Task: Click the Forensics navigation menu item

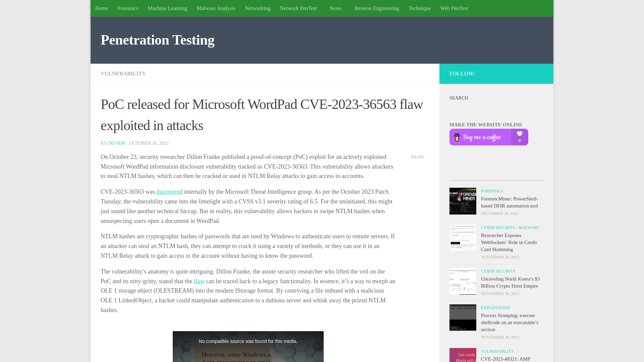Action: point(128,8)
